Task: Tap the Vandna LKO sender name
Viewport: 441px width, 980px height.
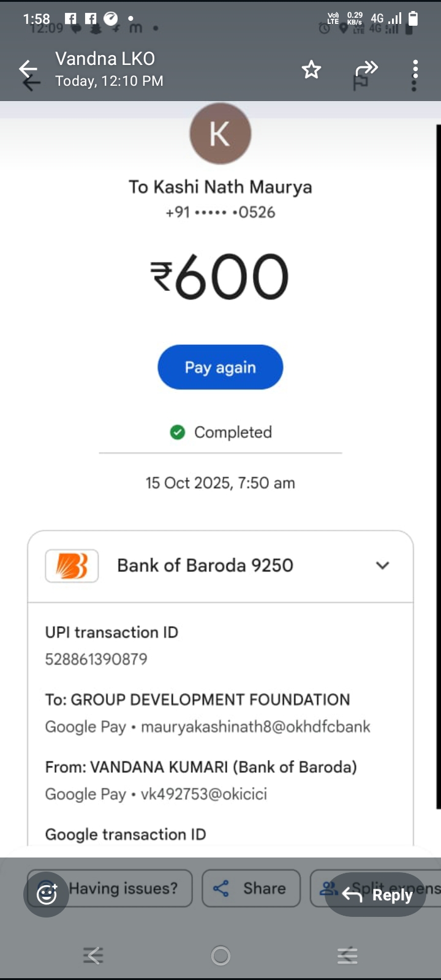Action: [x=105, y=59]
